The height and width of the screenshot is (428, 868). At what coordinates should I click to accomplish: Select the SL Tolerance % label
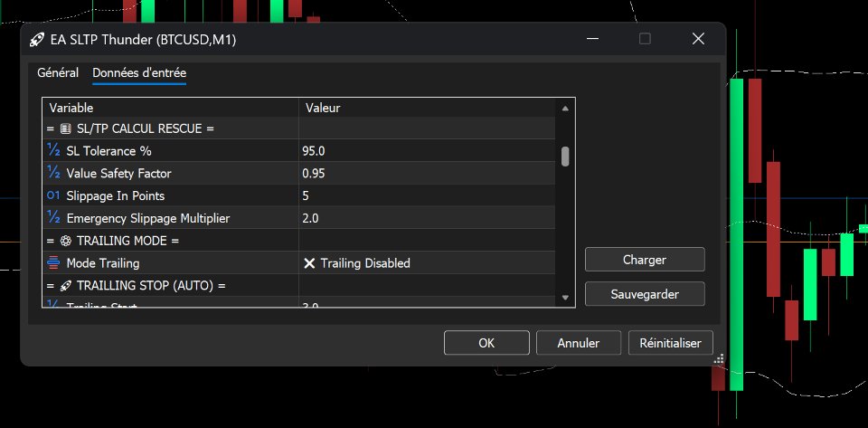[109, 150]
